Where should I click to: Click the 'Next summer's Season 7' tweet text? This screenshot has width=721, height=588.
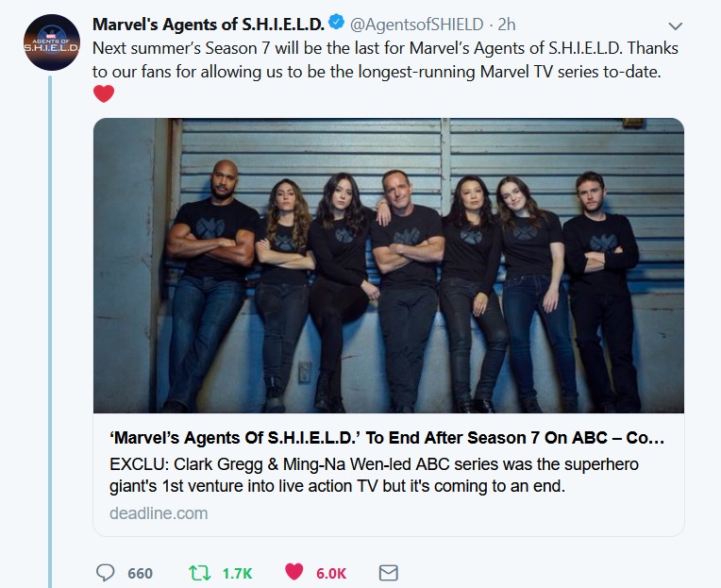tap(385, 59)
